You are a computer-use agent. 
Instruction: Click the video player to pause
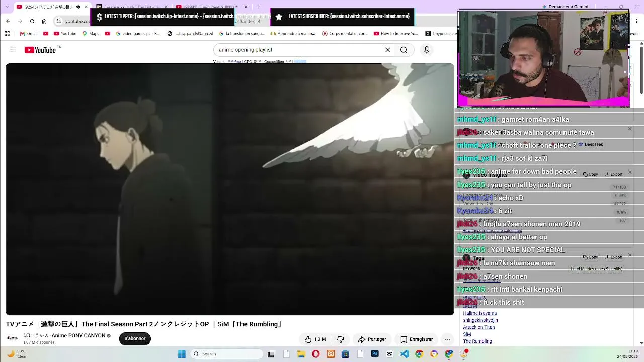point(229,189)
